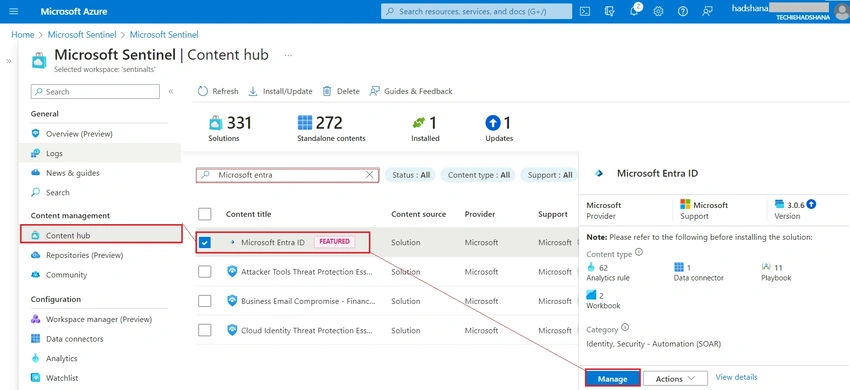This screenshot has width=850, height=390.
Task: Open Logs in left menu
Action: tap(100, 154)
